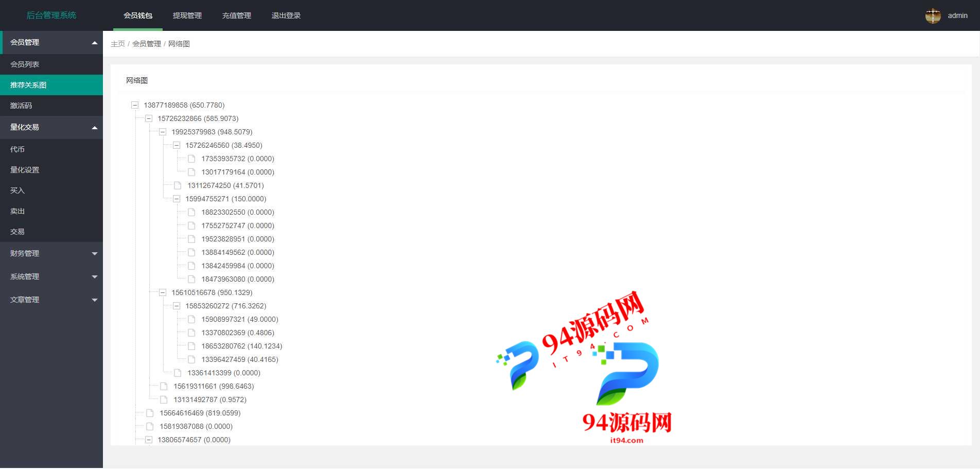Click file icon beside 18823302550

pyautogui.click(x=191, y=212)
